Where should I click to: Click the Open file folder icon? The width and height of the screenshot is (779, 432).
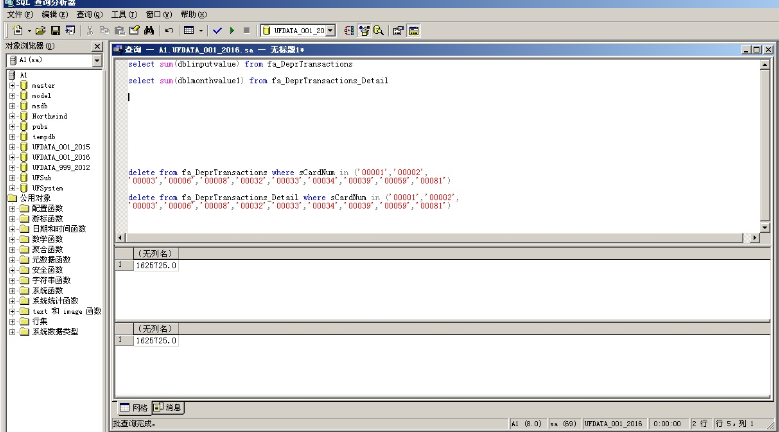click(x=40, y=31)
